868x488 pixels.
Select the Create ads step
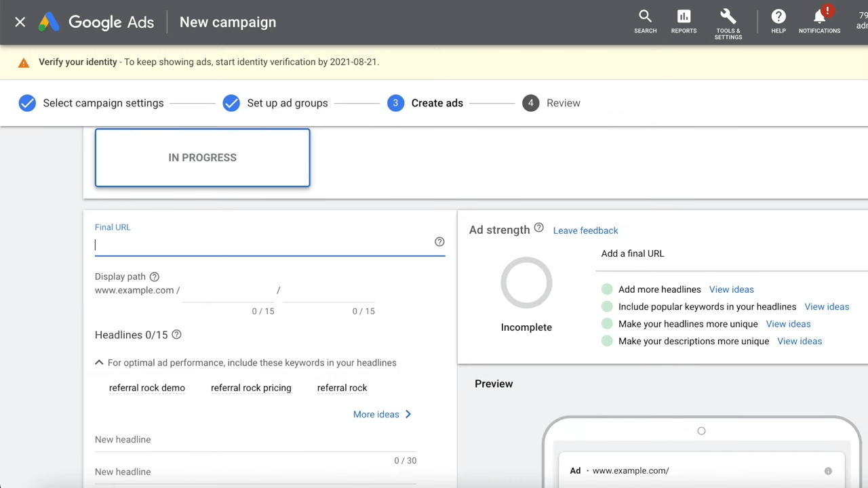tap(437, 103)
